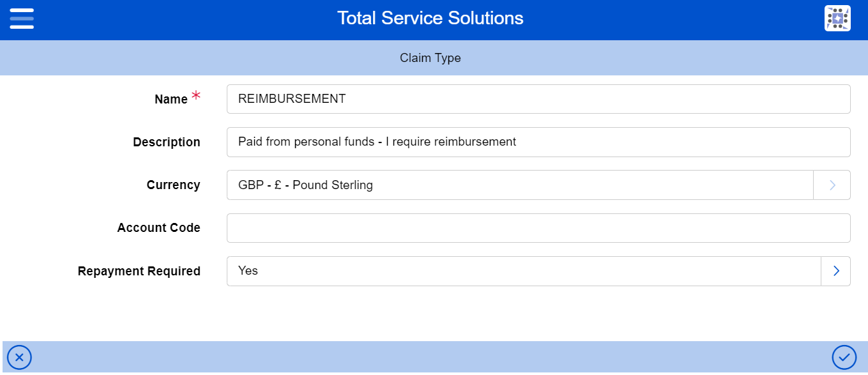Click the Account Code label
Screen dimensions: 868x375
159,228
